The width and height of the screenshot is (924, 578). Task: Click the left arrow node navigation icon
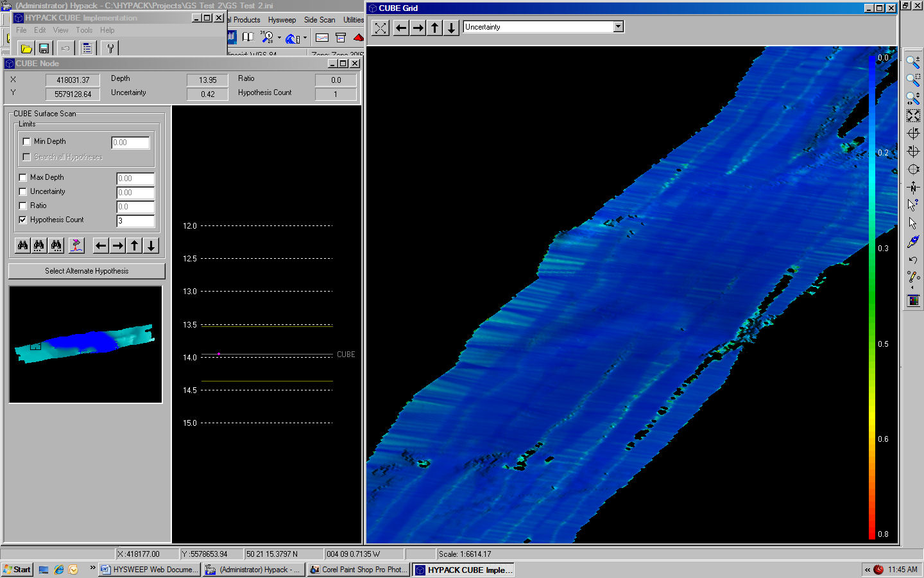coord(100,245)
